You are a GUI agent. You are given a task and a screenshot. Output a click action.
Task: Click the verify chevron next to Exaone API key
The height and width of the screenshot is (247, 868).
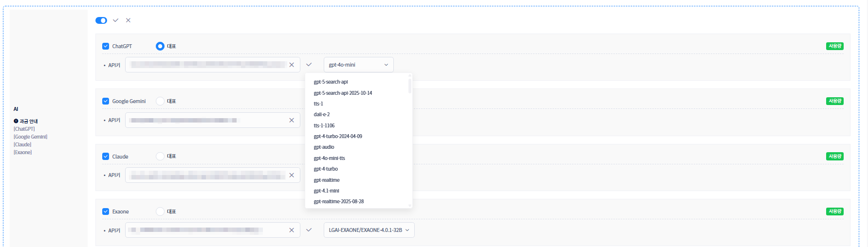[309, 230]
